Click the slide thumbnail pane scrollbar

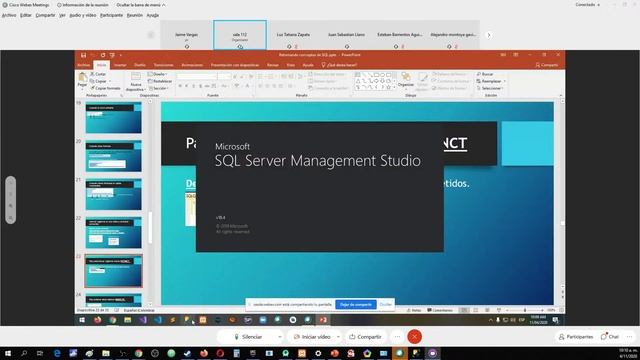click(x=150, y=227)
